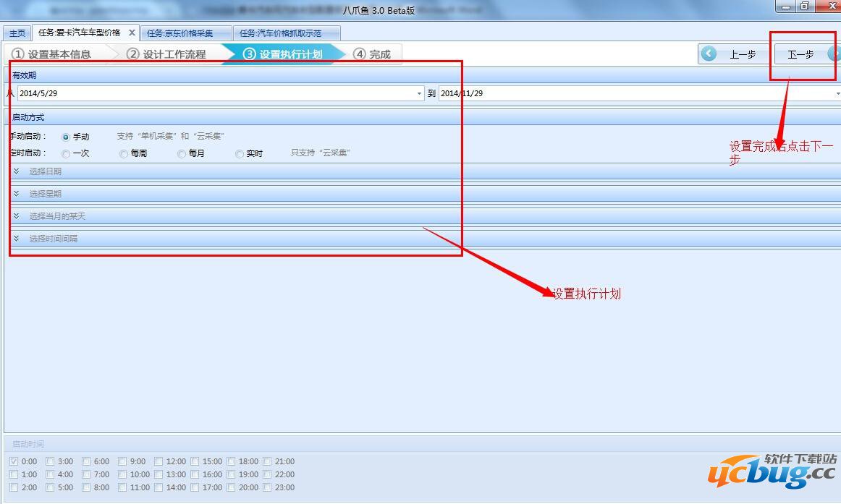Toggle the 0:00 start time checkbox
The image size is (841, 504).
14,461
